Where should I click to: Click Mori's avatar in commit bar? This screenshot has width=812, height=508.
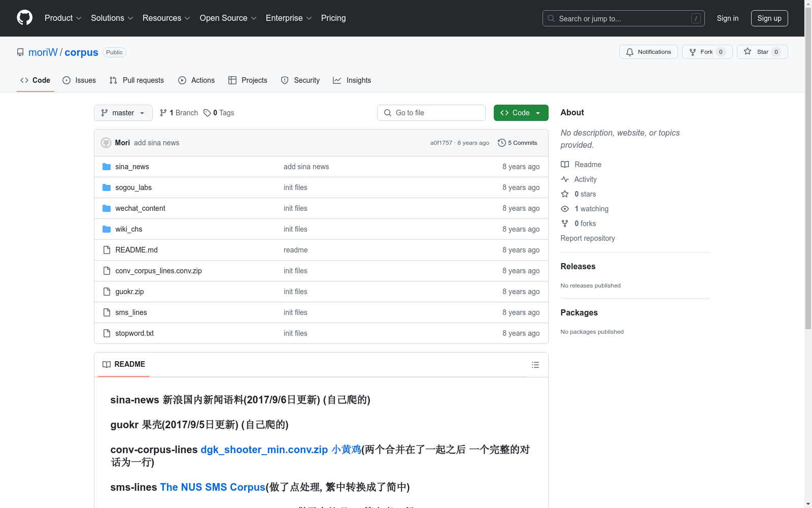(106, 143)
